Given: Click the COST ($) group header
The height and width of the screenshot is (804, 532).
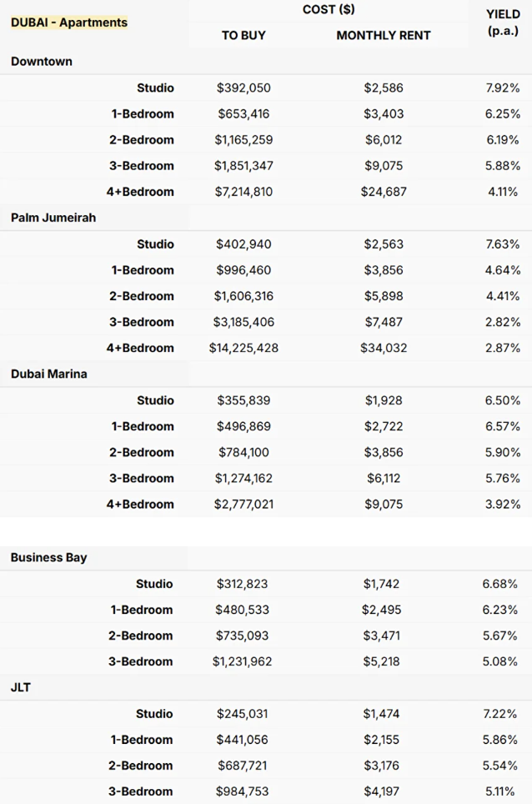Looking at the screenshot, I should (329, 10).
